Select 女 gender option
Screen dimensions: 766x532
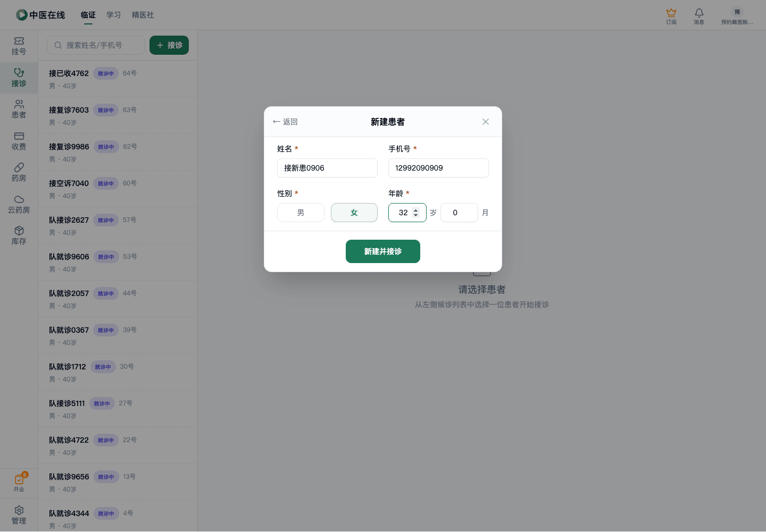354,213
